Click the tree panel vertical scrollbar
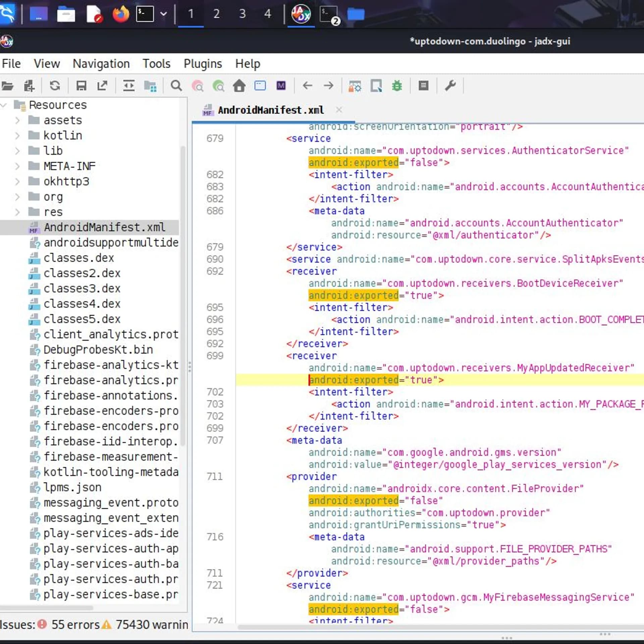Image resolution: width=644 pixels, height=644 pixels. pyautogui.click(x=183, y=296)
